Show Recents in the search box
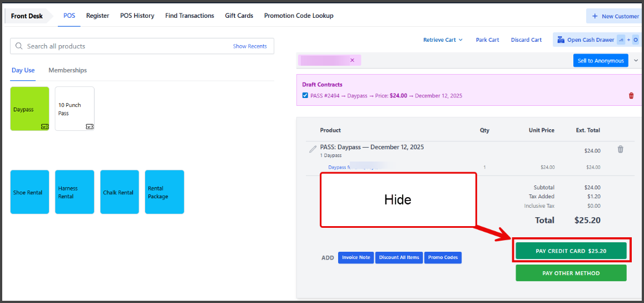The width and height of the screenshot is (644, 303). pos(250,46)
